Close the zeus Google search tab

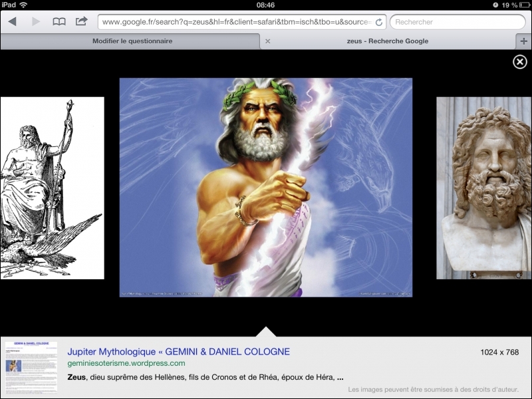267,41
